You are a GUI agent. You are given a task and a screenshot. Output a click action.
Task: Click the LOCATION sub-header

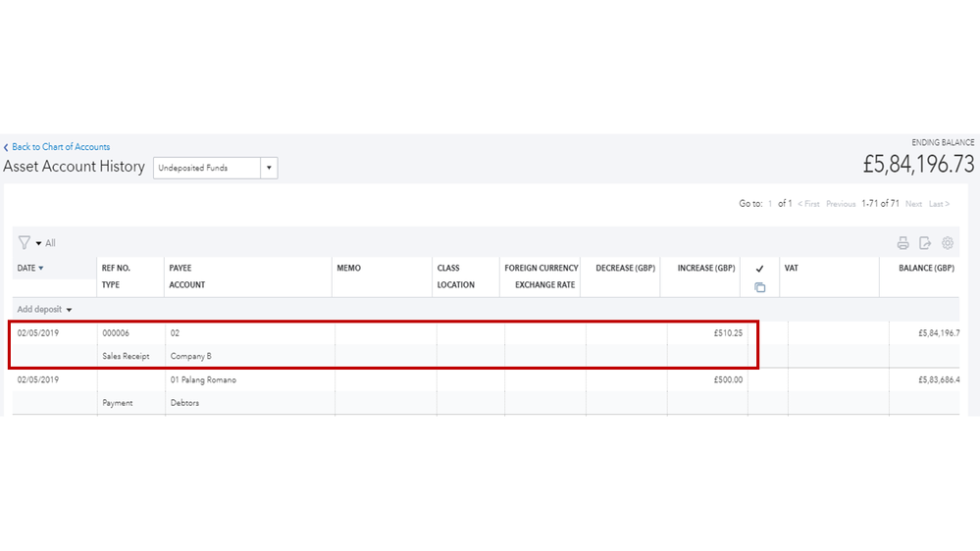coord(455,285)
